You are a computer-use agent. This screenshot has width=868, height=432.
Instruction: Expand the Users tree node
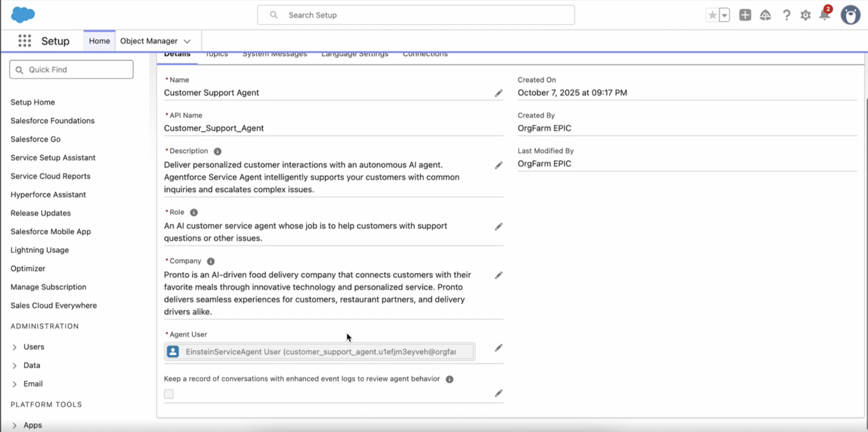click(14, 347)
